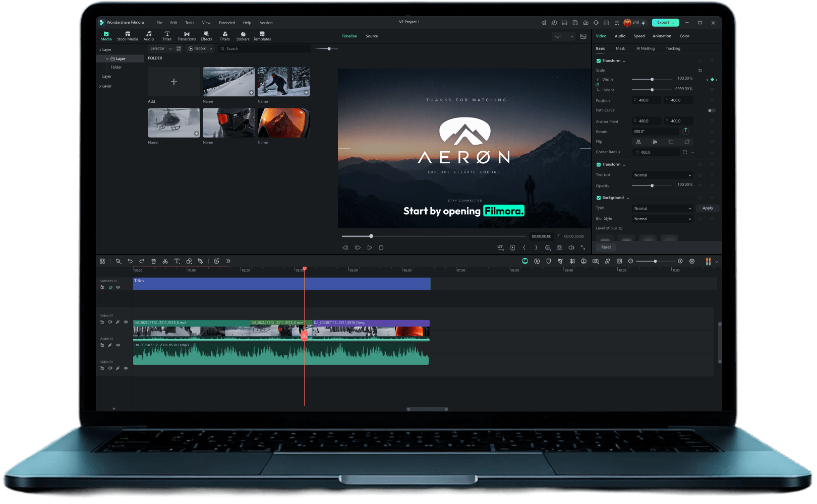Open the Effects panel

[x=206, y=36]
